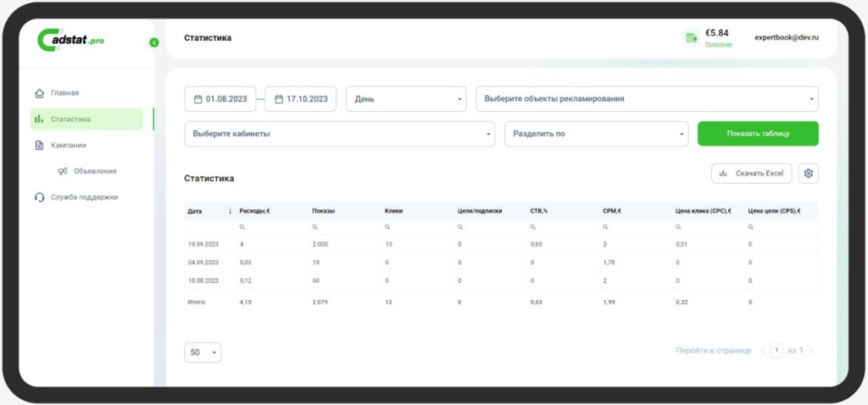Open Главная in the sidebar
868x405 pixels.
64,93
